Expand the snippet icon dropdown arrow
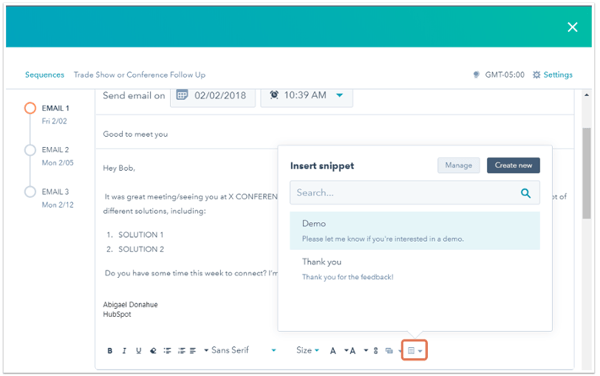 pyautogui.click(x=420, y=351)
